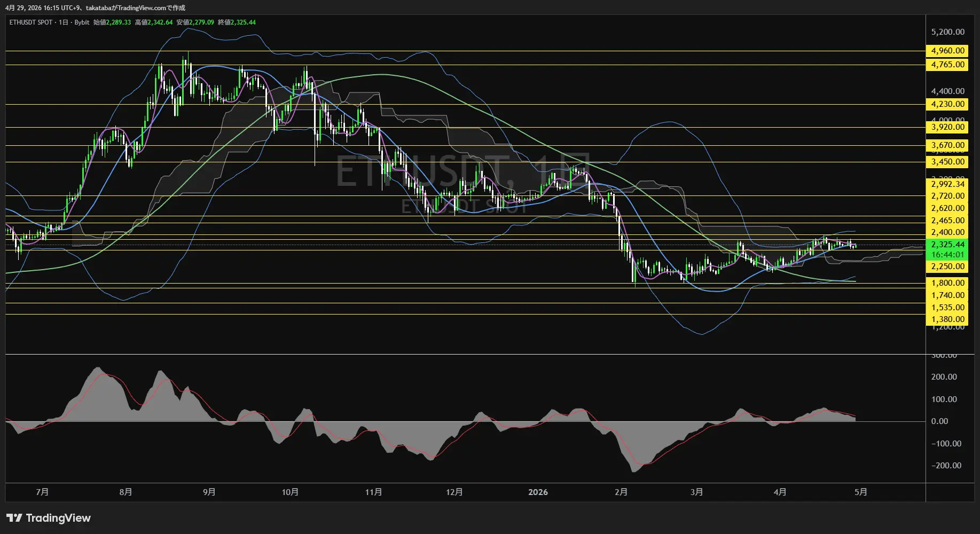Click the 2,992.34 price label
Viewport: 980px width, 534px height.
coord(947,184)
